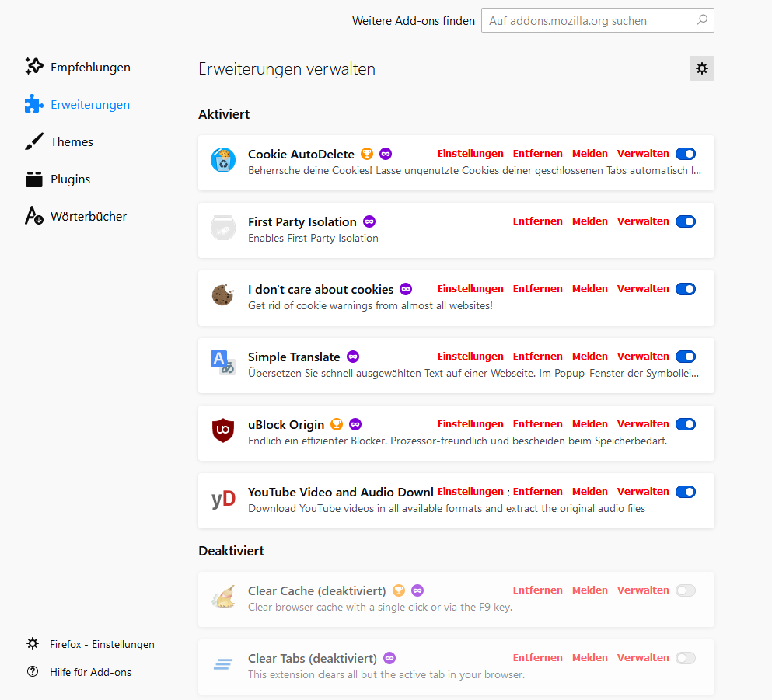The image size is (772, 700).
Task: Click the recommended badge next to uBlock Origin
Action: point(337,424)
